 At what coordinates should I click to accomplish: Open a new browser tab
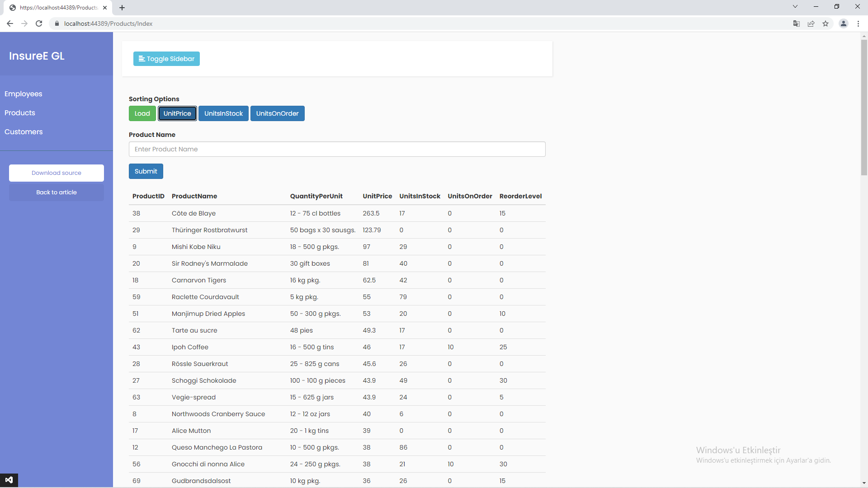click(122, 8)
